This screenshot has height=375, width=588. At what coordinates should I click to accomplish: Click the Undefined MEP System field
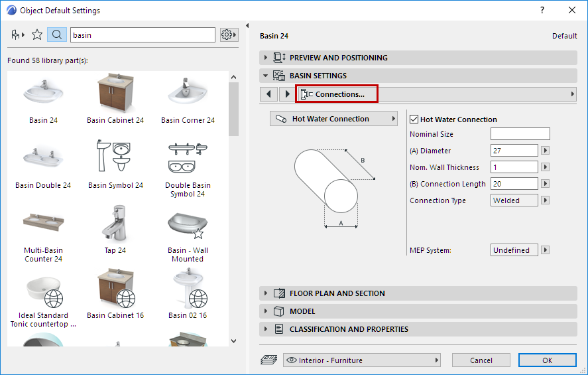514,250
